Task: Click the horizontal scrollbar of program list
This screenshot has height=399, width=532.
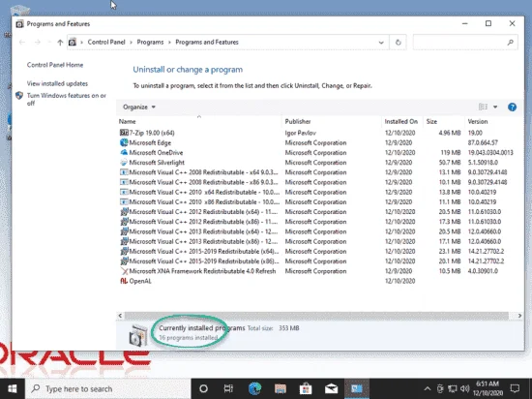Action: pyautogui.click(x=316, y=316)
